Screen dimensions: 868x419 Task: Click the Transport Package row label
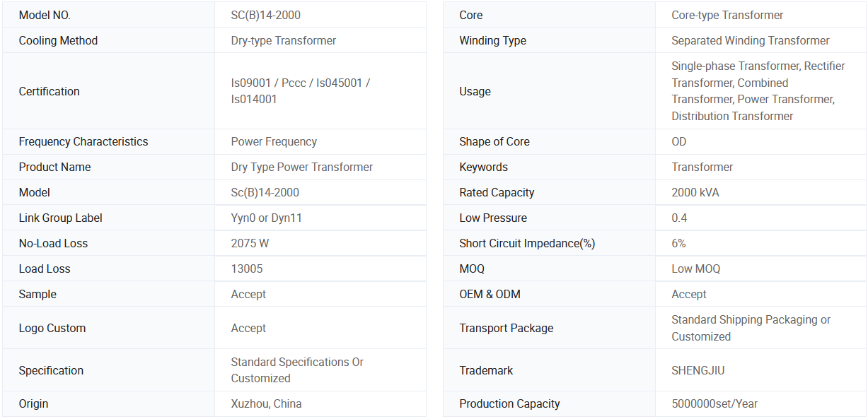click(506, 328)
